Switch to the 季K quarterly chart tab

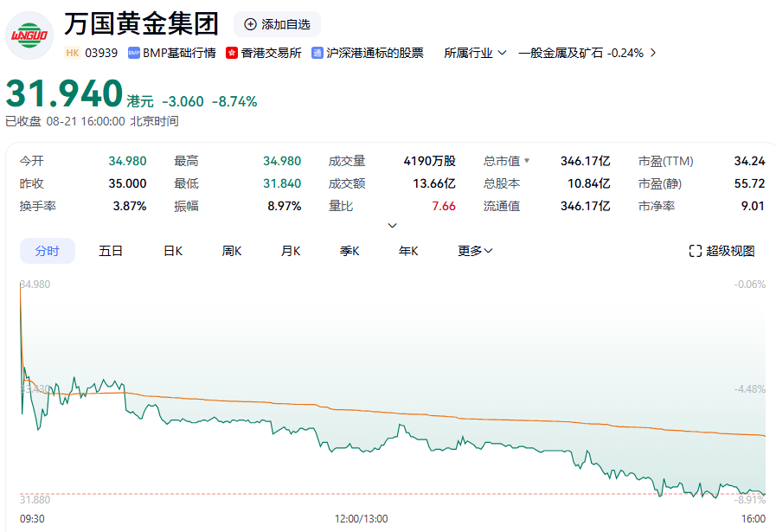(350, 251)
